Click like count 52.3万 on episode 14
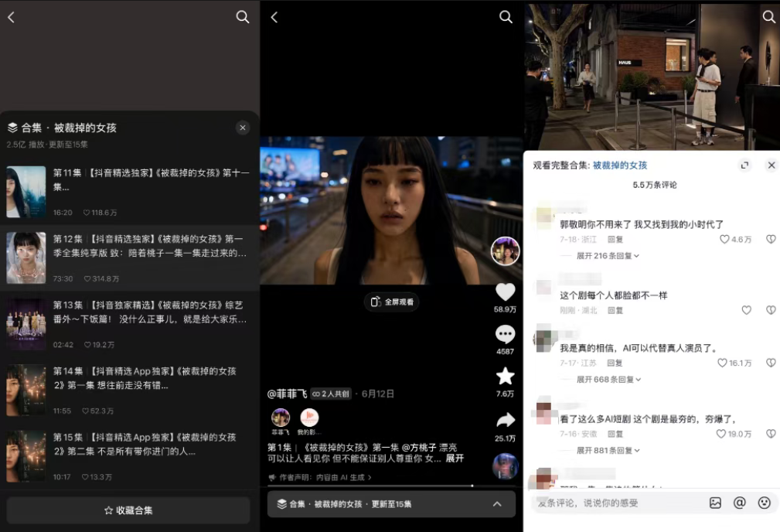780x532 pixels. 98,411
